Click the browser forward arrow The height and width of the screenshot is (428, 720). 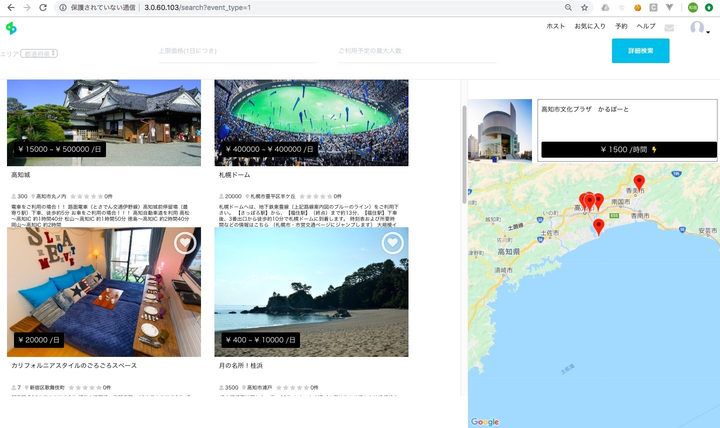[x=27, y=7]
